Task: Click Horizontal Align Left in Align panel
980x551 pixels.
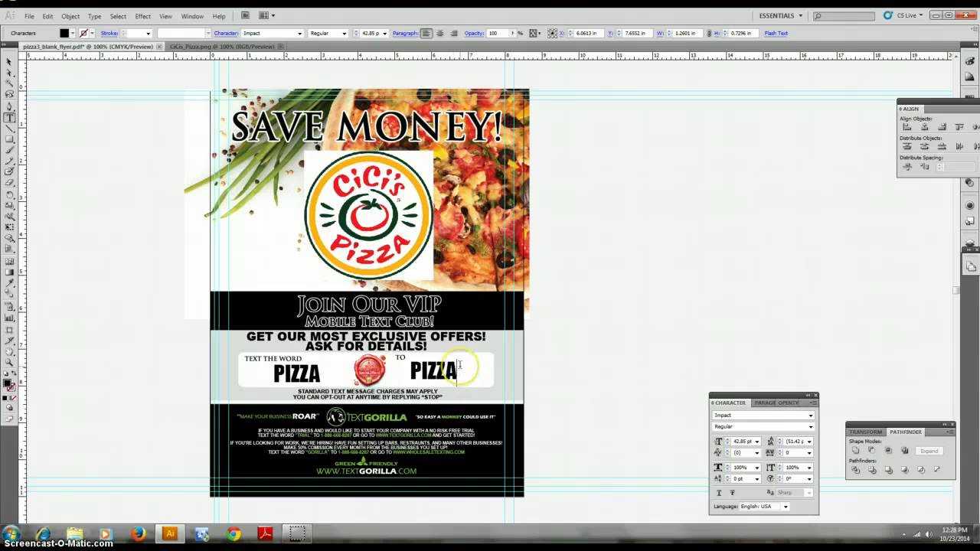Action: tap(907, 127)
